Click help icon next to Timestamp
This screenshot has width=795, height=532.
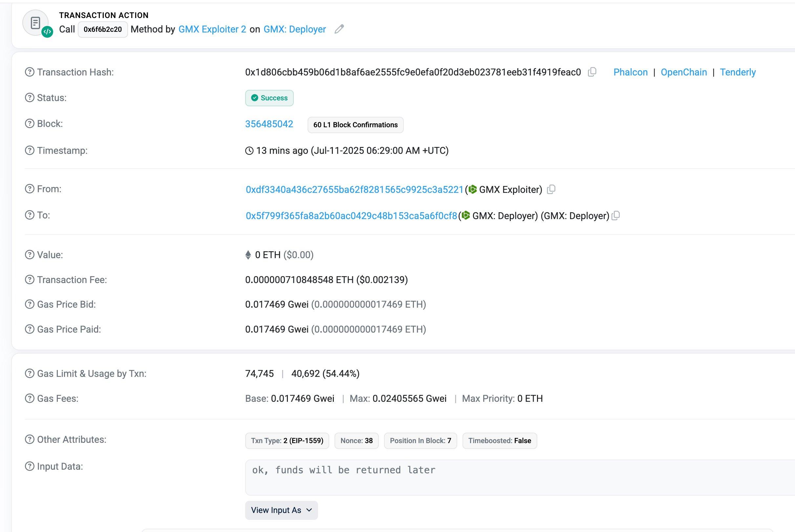(30, 150)
